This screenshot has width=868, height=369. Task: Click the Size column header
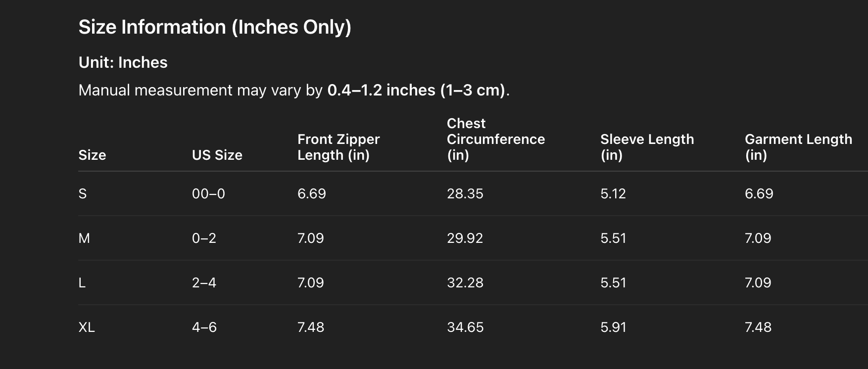[92, 155]
